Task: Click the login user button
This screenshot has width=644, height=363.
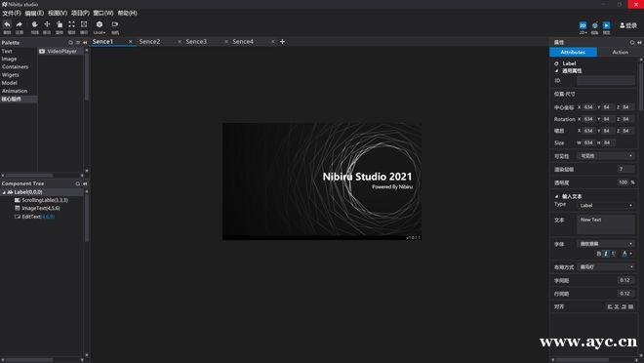Action: click(x=628, y=25)
